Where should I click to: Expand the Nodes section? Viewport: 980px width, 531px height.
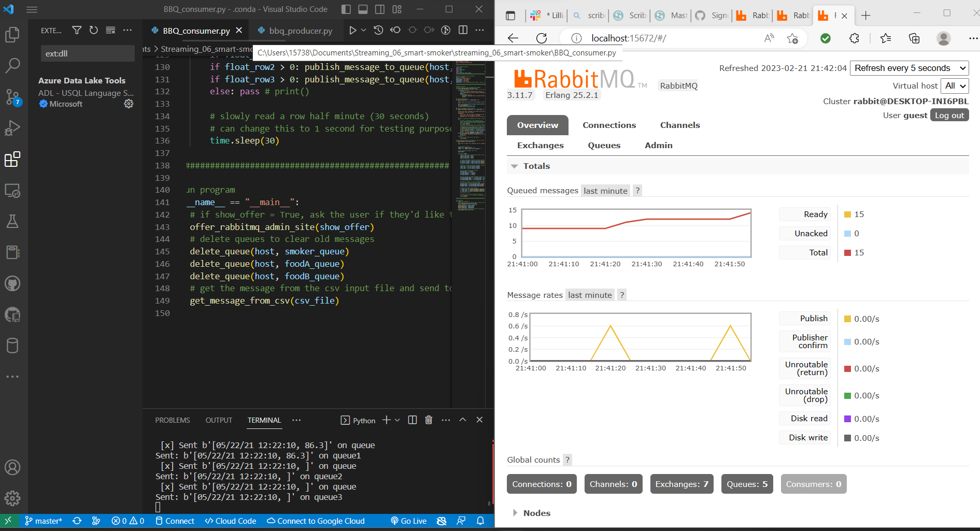tap(537, 513)
